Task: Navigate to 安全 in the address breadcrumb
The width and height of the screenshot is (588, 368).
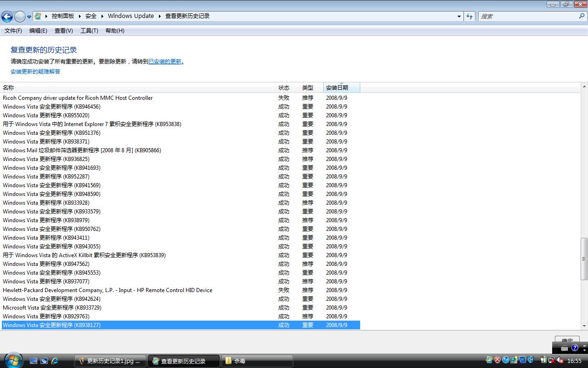Action: pyautogui.click(x=91, y=16)
